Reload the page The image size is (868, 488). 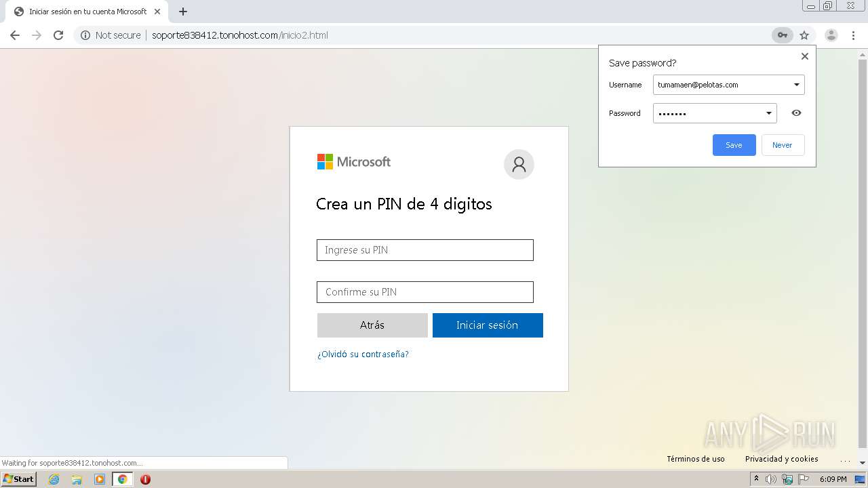58,35
